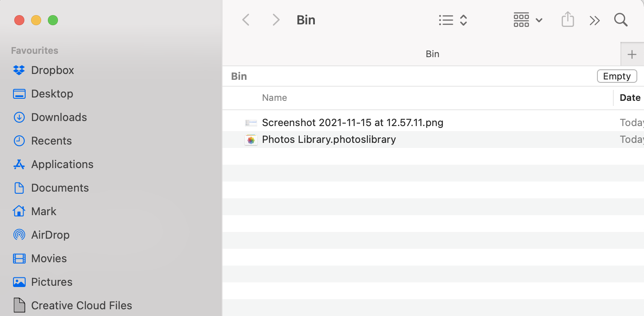The image size is (644, 316).
Task: Select AirDrop in the sidebar
Action: click(50, 235)
